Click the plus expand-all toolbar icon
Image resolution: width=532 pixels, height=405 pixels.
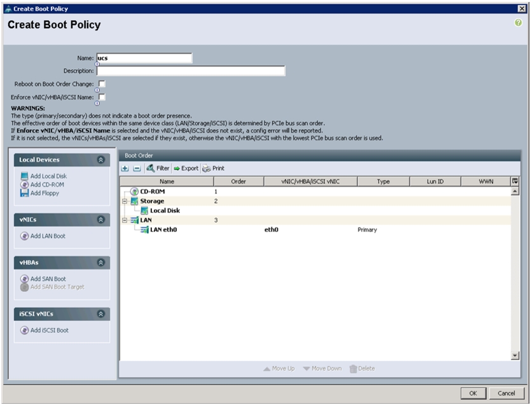point(125,168)
